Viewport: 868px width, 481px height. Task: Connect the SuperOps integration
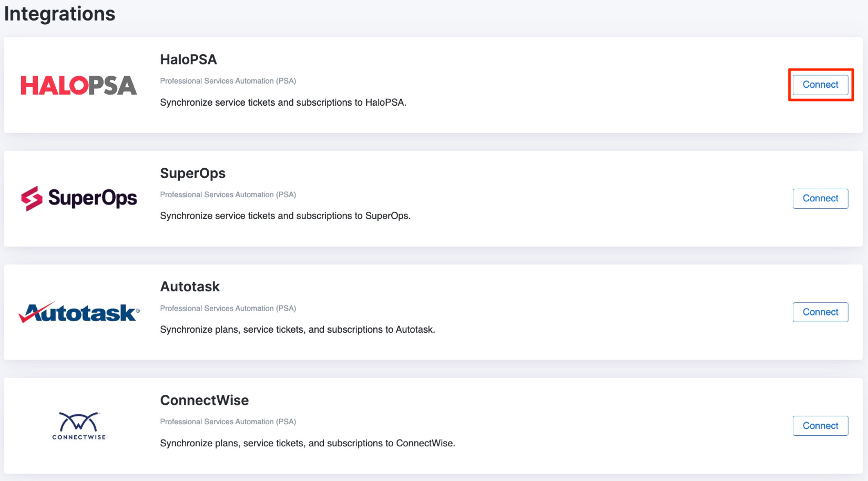[x=820, y=198]
